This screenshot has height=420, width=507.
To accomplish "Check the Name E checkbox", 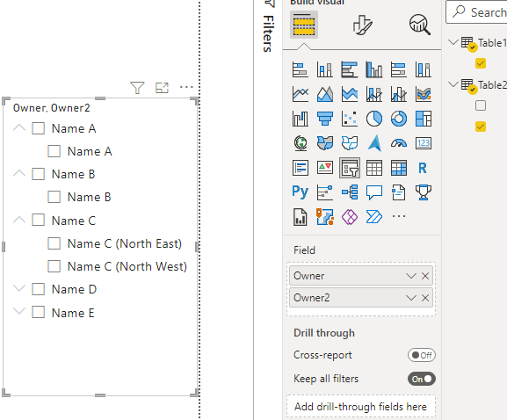I will tap(38, 312).
